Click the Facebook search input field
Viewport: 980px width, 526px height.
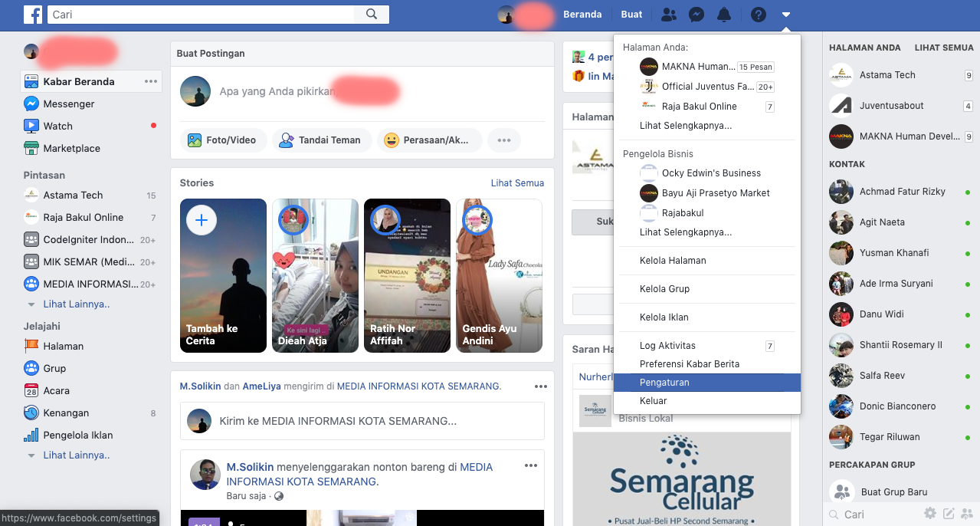202,15
